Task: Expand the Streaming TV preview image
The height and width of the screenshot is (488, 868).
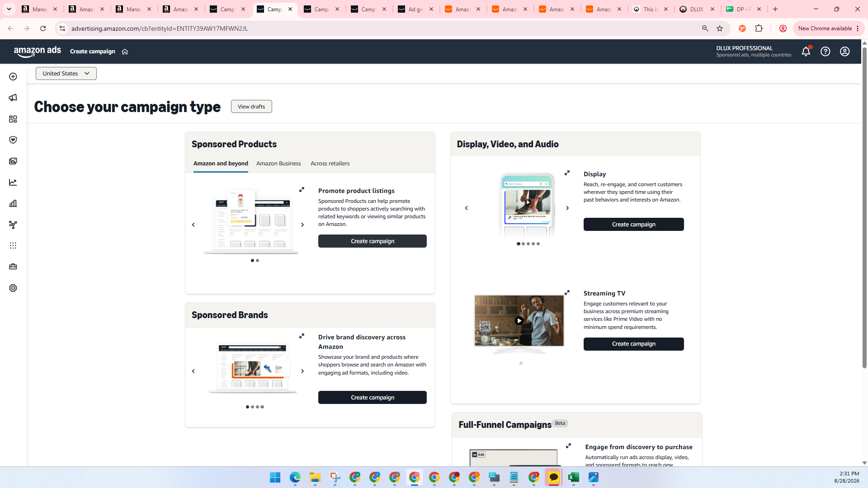Action: [x=567, y=293]
